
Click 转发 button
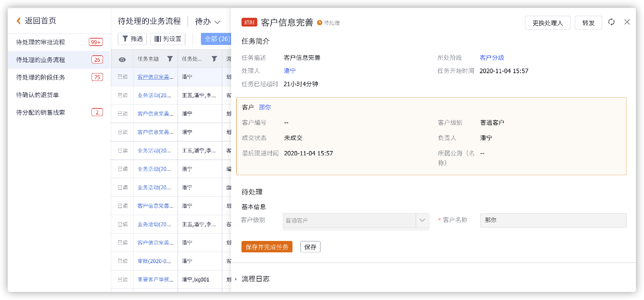point(588,23)
